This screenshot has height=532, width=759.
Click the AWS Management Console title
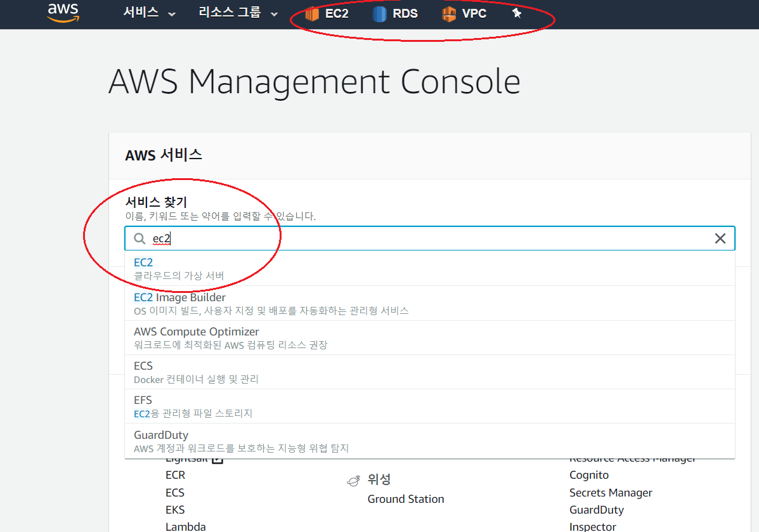[314, 82]
